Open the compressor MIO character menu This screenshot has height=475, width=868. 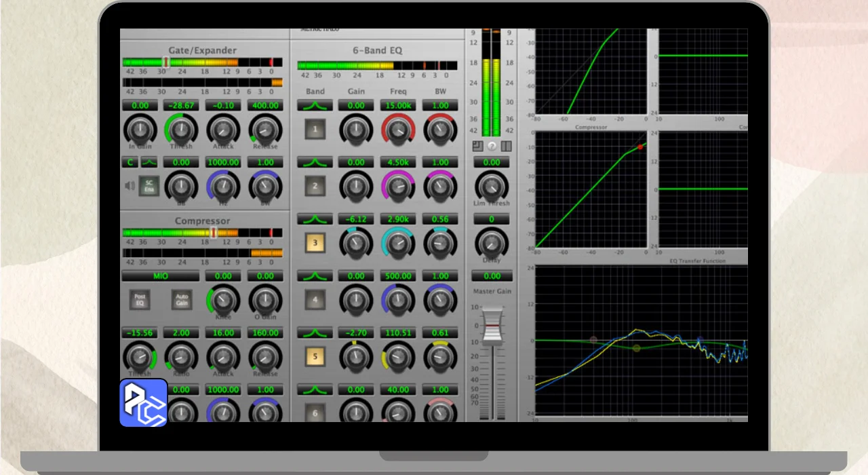tap(161, 276)
